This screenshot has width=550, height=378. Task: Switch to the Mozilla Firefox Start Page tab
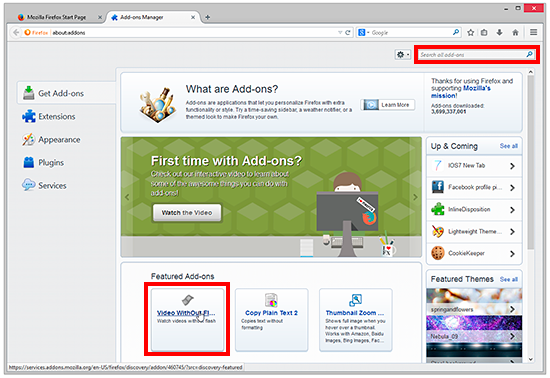tap(56, 17)
